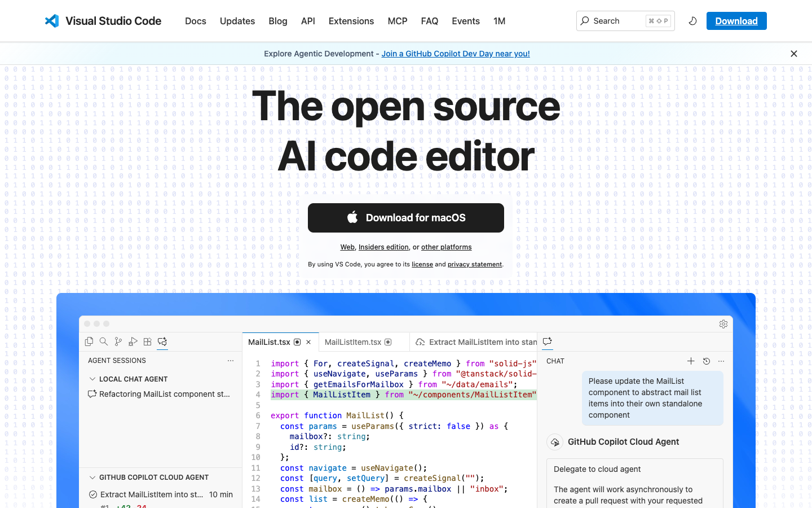Select the Extract MailListItem into st... session row
The height and width of the screenshot is (508, 812).
(x=160, y=494)
